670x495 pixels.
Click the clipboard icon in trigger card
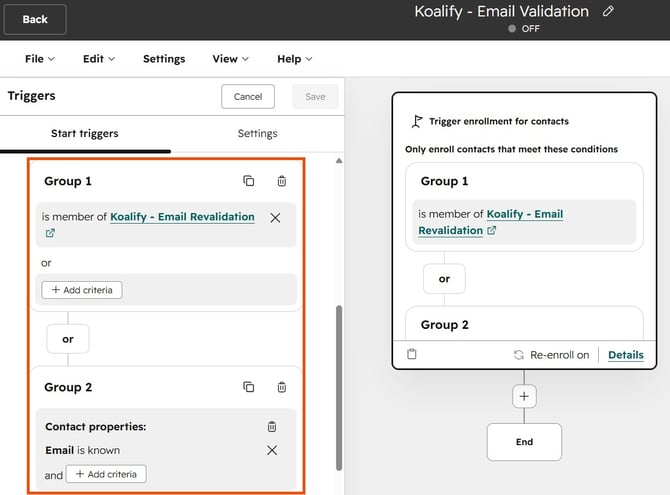click(411, 354)
